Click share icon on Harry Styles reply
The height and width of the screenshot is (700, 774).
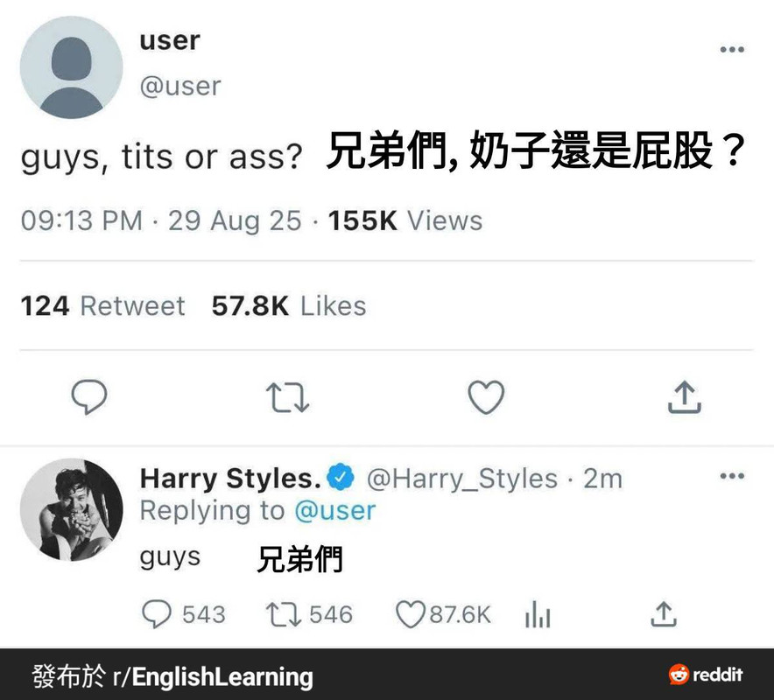click(664, 614)
